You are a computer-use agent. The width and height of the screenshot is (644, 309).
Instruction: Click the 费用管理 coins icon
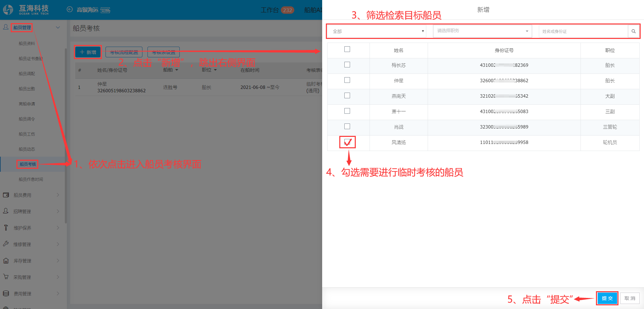tap(6, 293)
